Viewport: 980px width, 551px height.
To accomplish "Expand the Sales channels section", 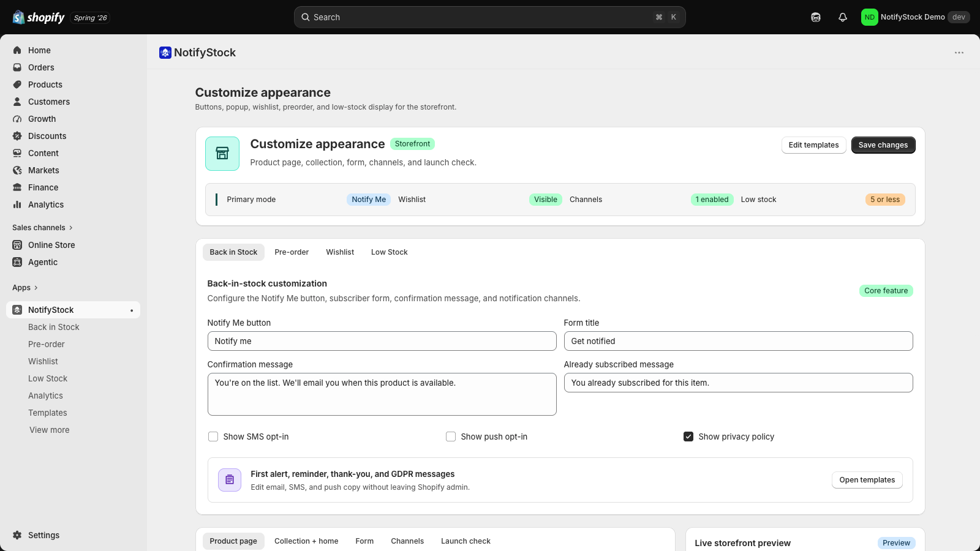I will (x=42, y=228).
